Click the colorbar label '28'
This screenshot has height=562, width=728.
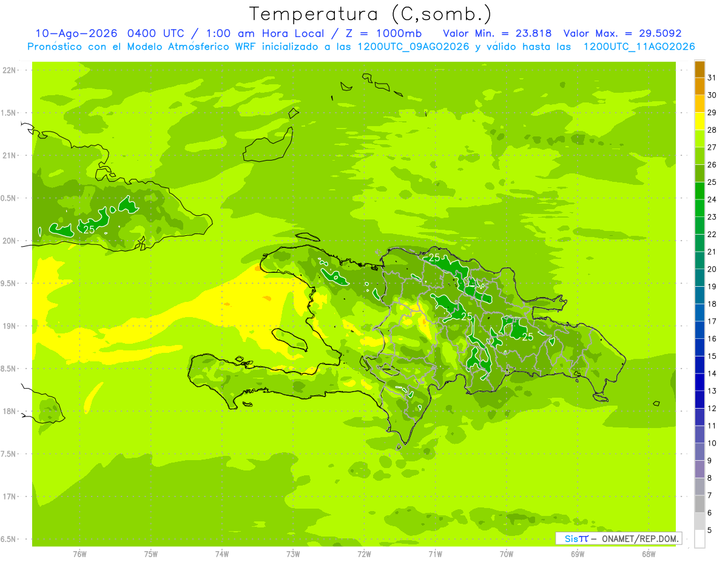(x=712, y=130)
